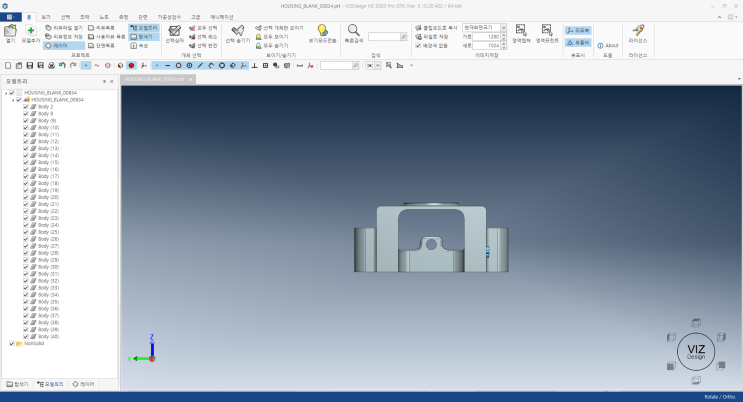Viewport: 743px width, 402px height.
Task: Click the VIZ Design view cube center
Action: coord(696,352)
